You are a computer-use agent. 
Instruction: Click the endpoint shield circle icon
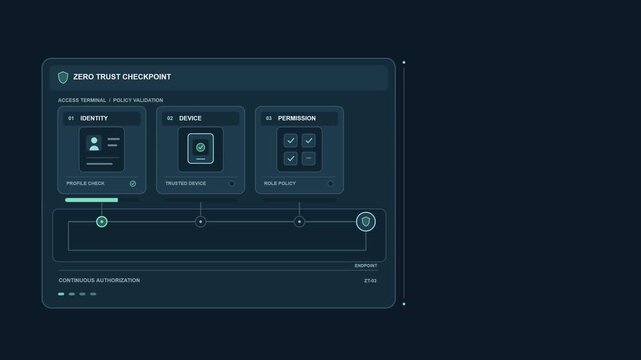366,221
